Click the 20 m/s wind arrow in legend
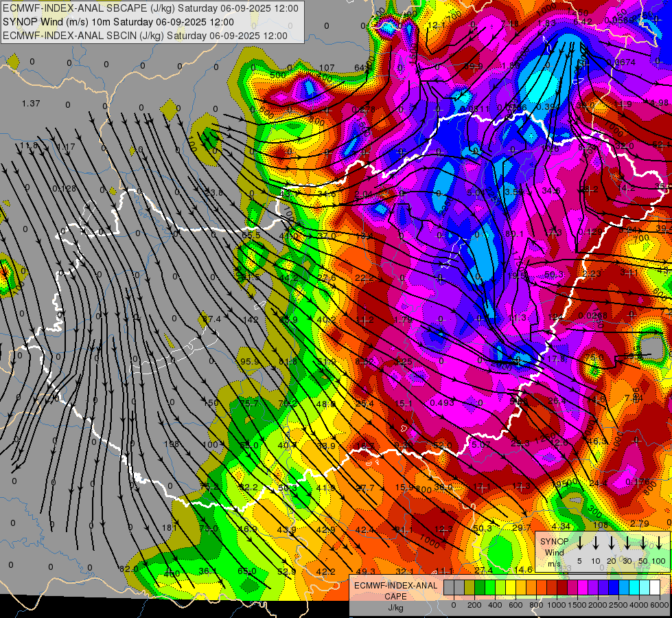672x618 pixels. [612, 542]
